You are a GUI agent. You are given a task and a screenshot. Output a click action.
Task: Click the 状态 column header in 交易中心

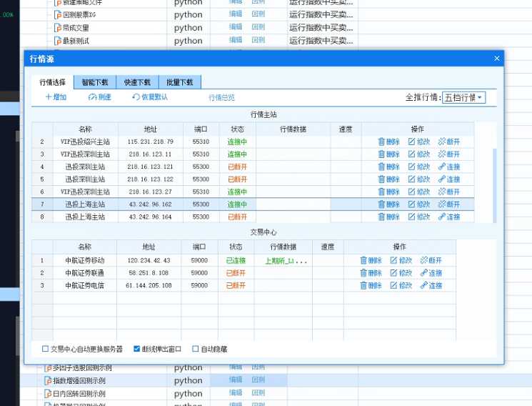pyautogui.click(x=236, y=247)
